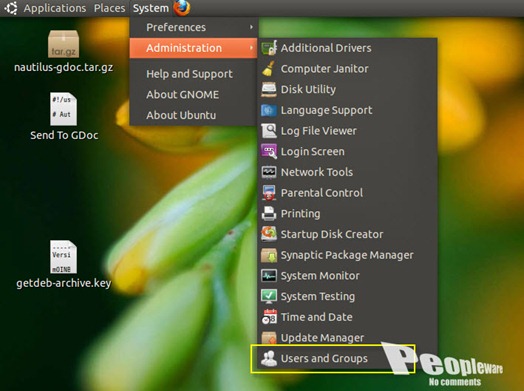
Task: Click the Disk Utility drive icon
Action: 269,89
